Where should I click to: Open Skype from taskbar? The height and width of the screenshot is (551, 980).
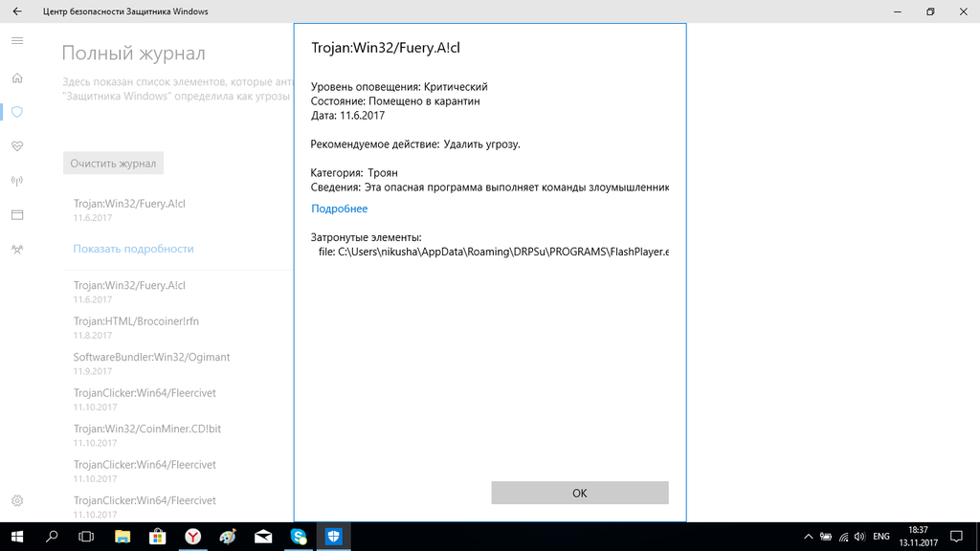click(299, 537)
